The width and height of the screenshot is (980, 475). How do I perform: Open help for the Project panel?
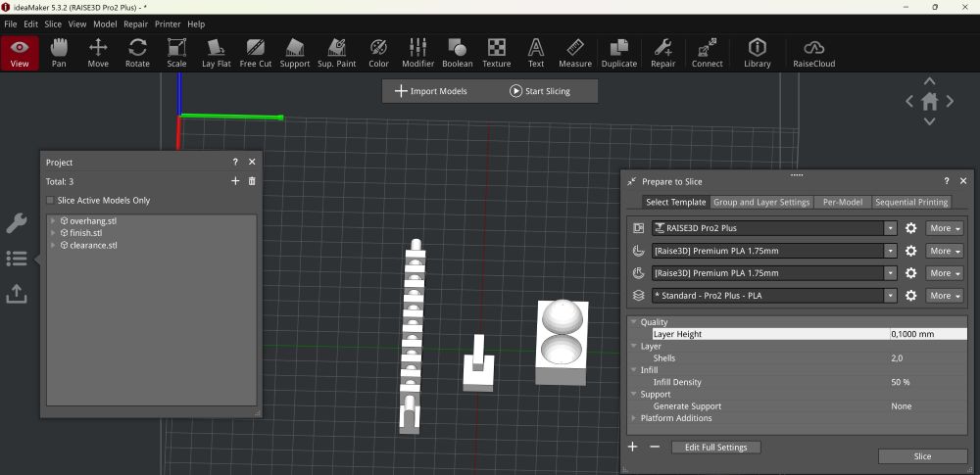point(235,162)
